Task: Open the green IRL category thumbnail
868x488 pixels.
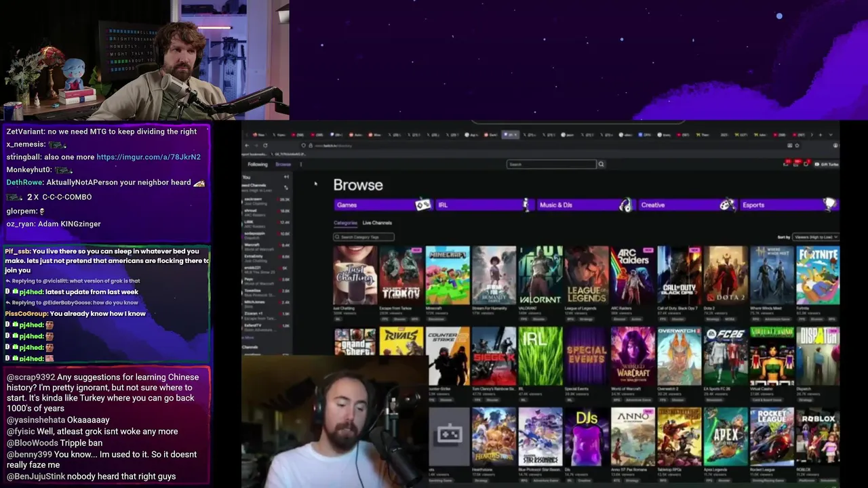Action: pyautogui.click(x=540, y=356)
